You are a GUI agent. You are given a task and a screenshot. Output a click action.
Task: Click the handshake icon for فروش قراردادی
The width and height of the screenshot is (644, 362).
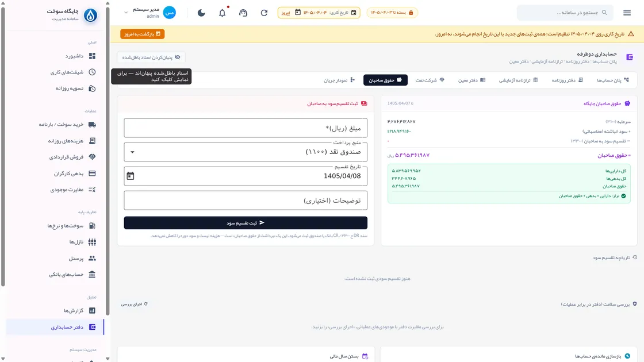coord(92,157)
